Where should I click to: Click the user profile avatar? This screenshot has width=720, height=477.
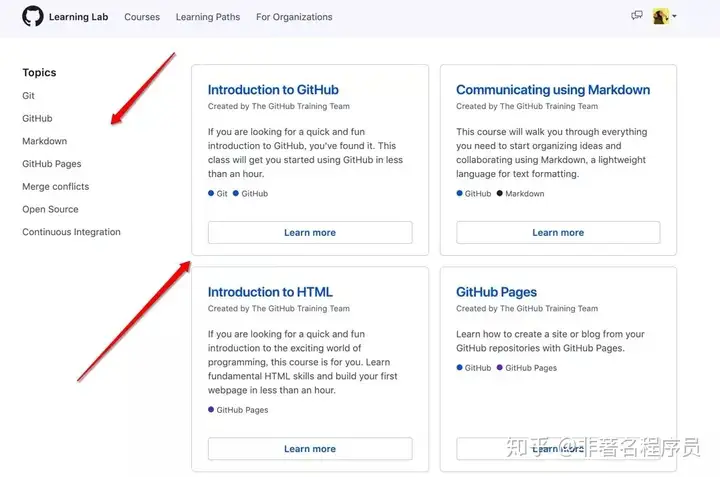[660, 17]
